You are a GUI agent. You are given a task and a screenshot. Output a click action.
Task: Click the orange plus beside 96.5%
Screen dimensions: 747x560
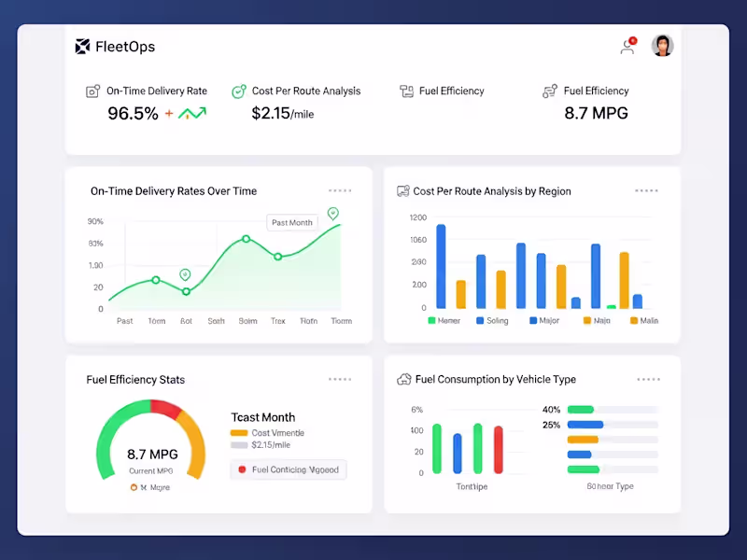tap(169, 113)
